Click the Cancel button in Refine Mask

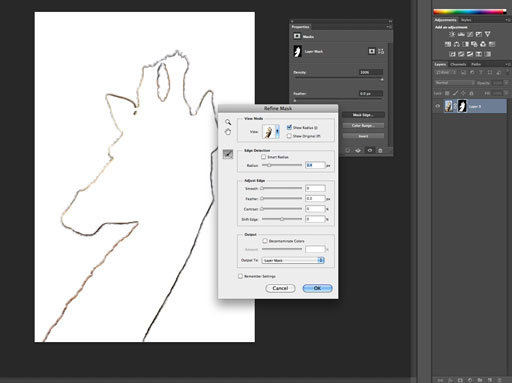point(280,288)
